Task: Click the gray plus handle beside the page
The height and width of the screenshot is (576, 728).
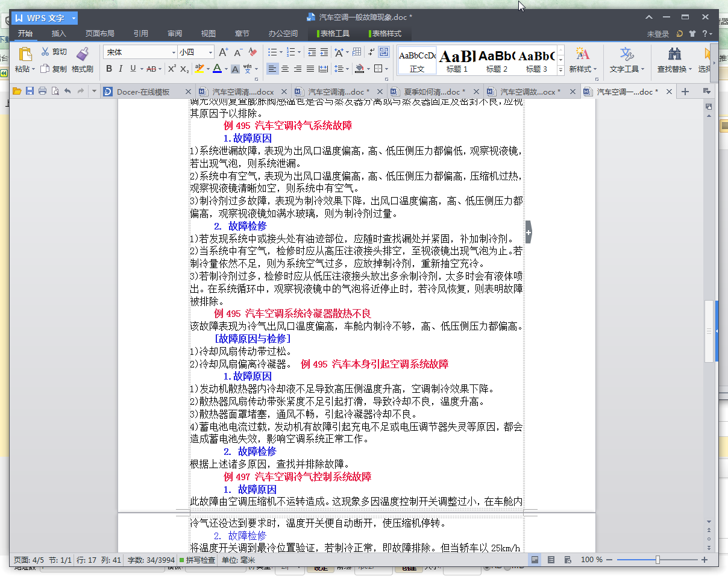Action: [x=529, y=232]
